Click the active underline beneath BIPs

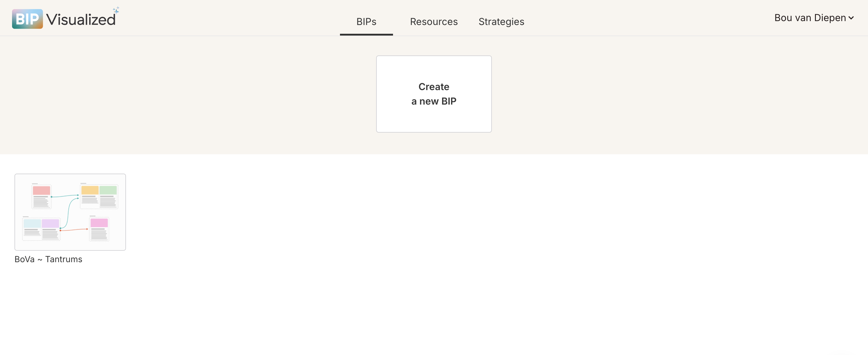pyautogui.click(x=366, y=34)
